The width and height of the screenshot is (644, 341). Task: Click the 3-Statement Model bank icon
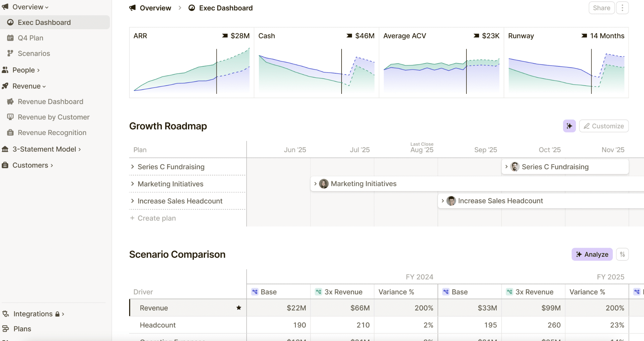[5, 149]
